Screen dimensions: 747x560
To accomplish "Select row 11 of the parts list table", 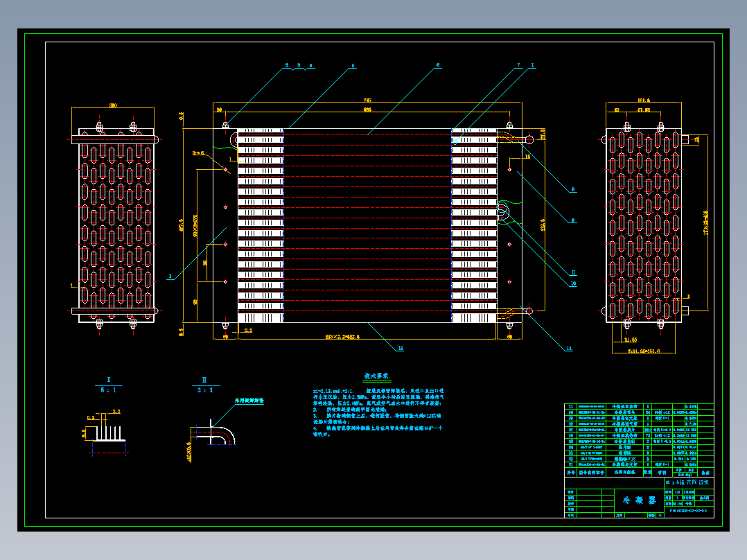I will (x=639, y=407).
